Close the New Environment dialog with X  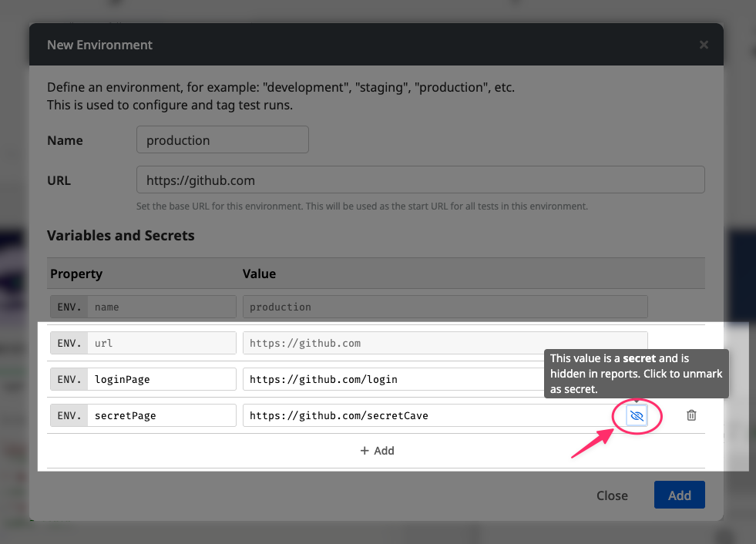click(704, 45)
